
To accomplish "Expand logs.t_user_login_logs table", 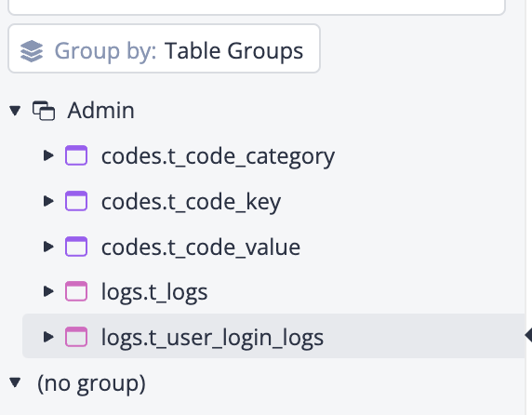I will 49,337.
